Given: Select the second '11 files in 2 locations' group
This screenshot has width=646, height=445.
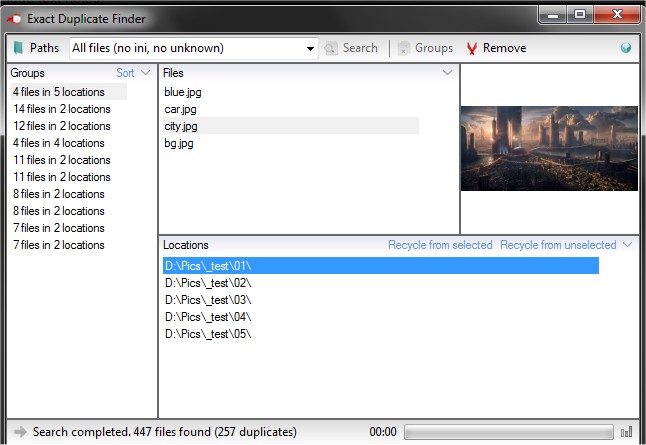Looking at the screenshot, I should [62, 177].
